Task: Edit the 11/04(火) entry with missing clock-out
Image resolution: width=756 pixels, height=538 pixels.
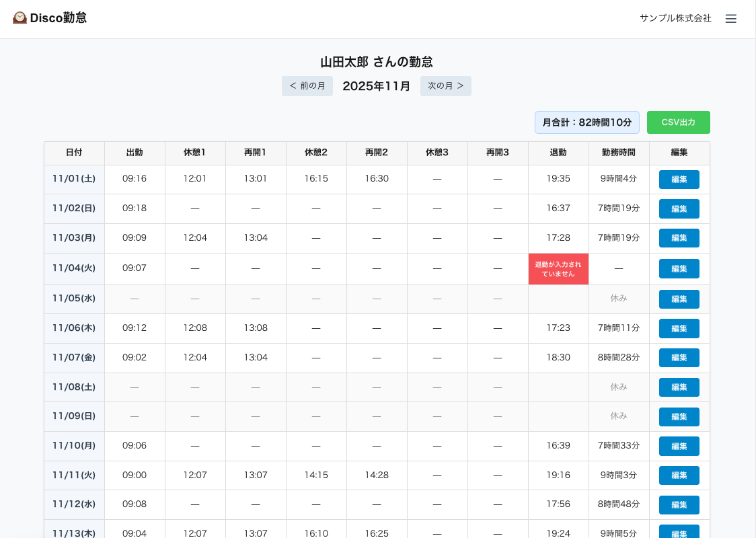Action: pyautogui.click(x=679, y=268)
